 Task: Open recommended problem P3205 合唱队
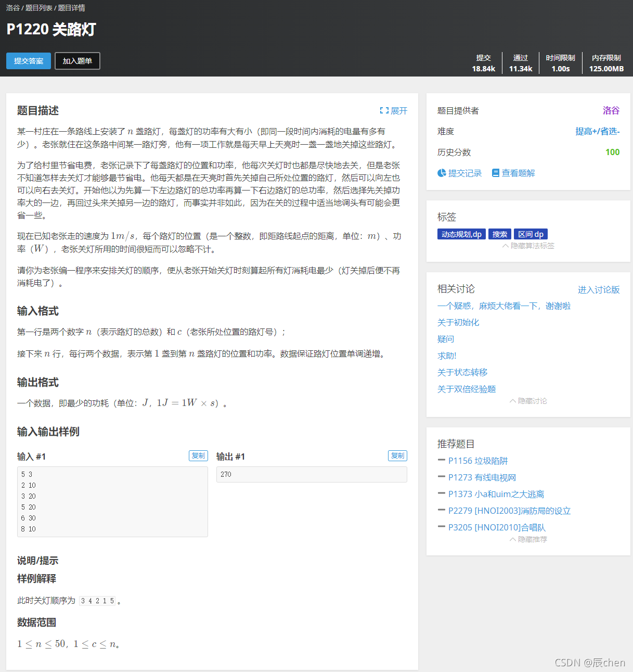click(497, 527)
